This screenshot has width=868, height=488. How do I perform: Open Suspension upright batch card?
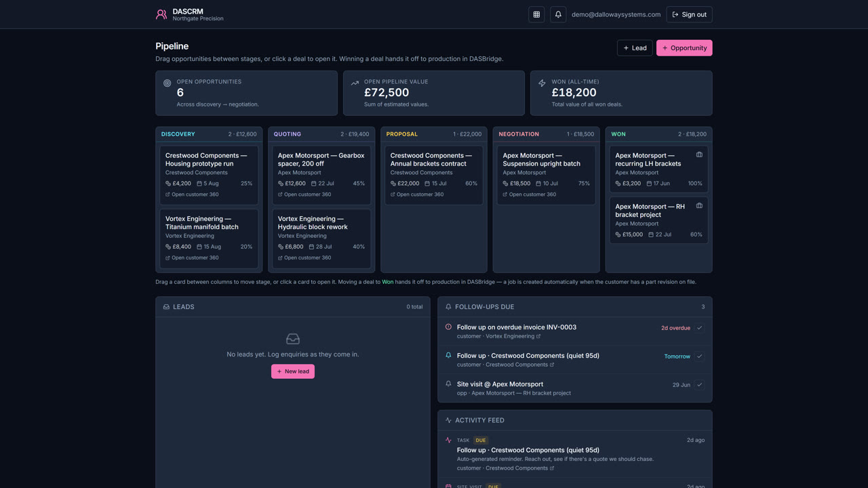pos(547,175)
